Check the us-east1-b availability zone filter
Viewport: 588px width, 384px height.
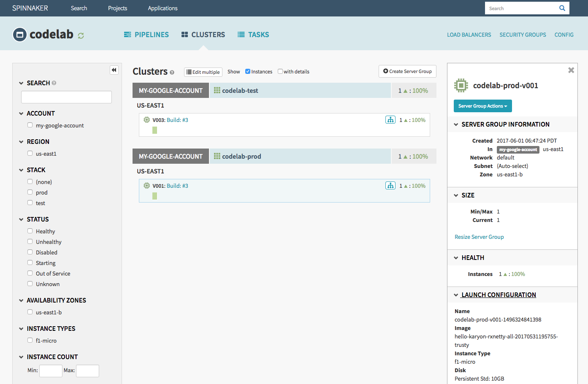point(30,312)
